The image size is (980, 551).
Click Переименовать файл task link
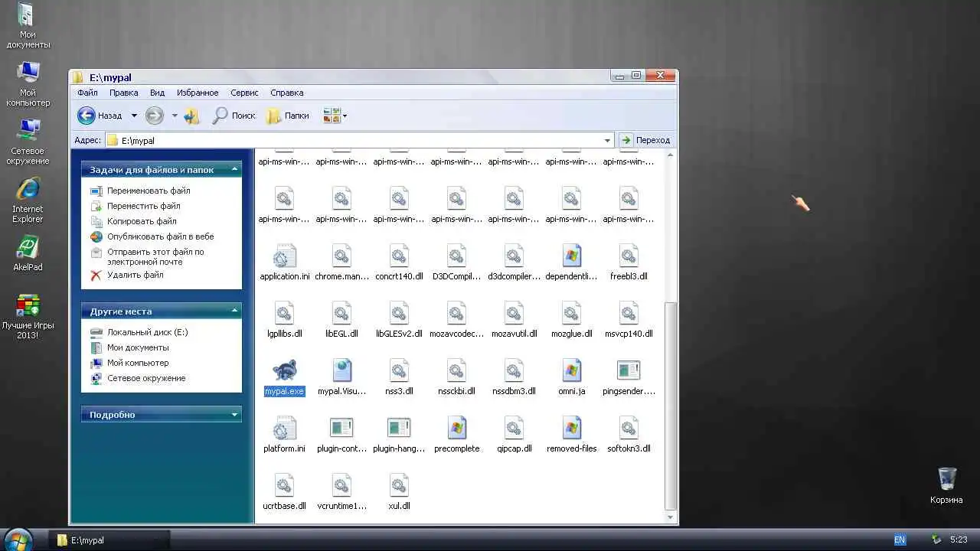[149, 191]
